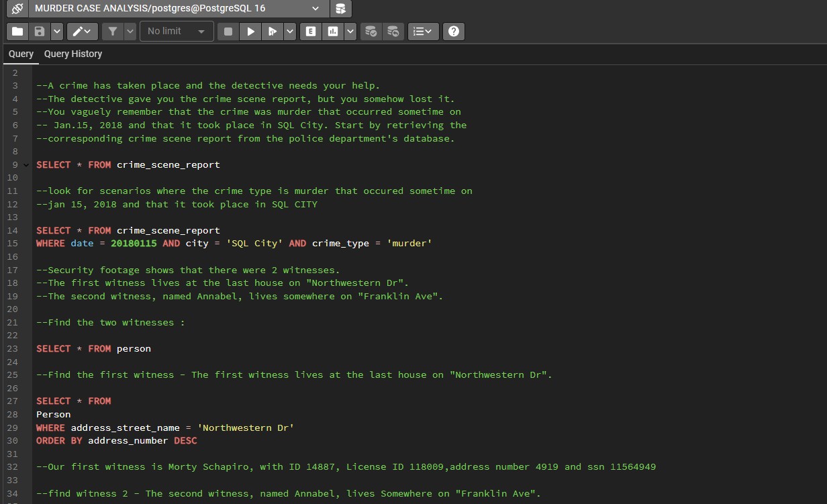Save the query file

(x=40, y=32)
